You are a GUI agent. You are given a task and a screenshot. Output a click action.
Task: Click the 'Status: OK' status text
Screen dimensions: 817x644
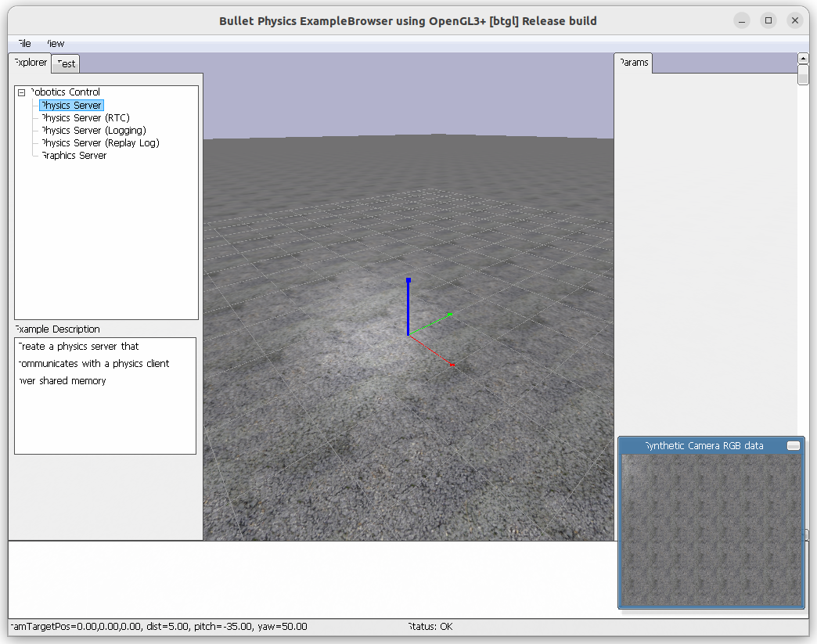[430, 626]
